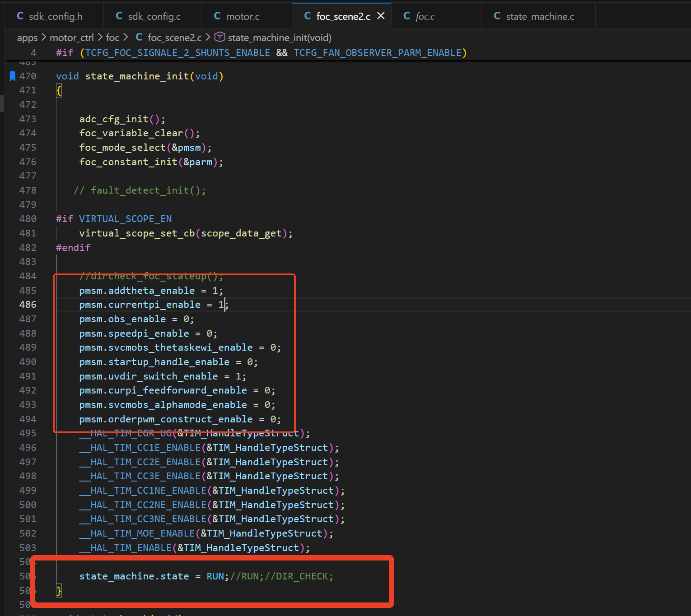Click the foc_constant_init(&parm) line
The width and height of the screenshot is (691, 616).
(151, 162)
